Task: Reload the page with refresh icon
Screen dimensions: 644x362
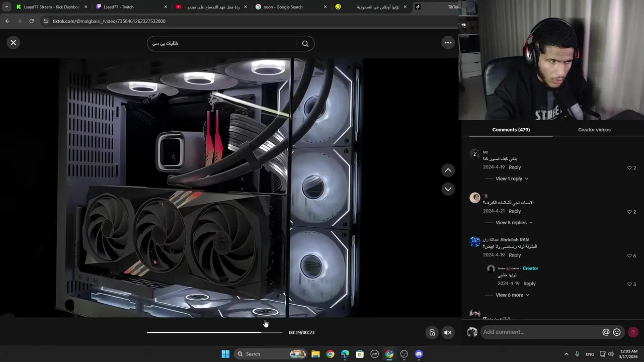Action: [31, 21]
